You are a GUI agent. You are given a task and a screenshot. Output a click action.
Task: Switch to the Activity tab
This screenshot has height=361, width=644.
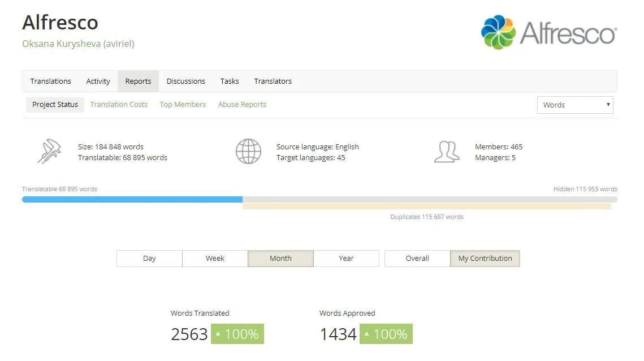(98, 81)
